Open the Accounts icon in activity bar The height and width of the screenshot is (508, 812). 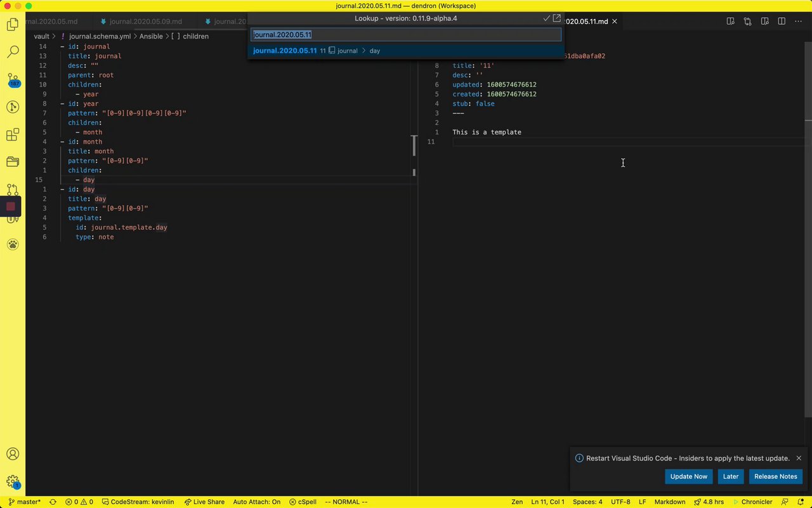[x=13, y=454]
